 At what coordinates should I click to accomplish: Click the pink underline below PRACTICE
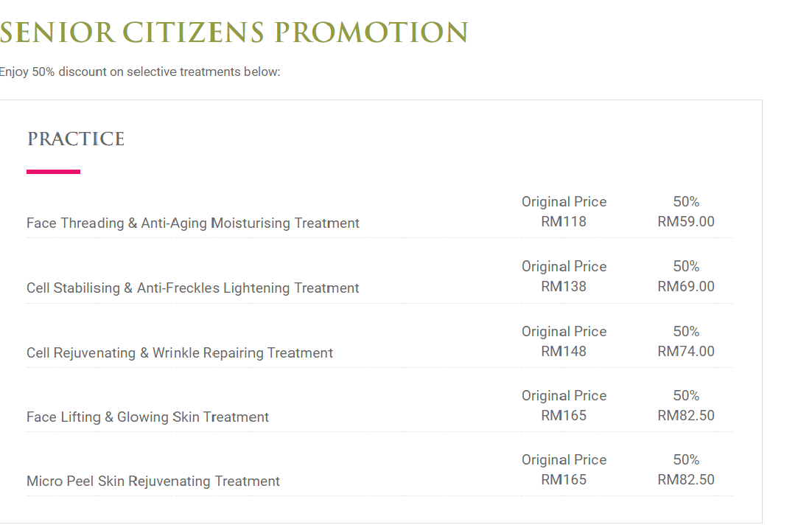53,172
